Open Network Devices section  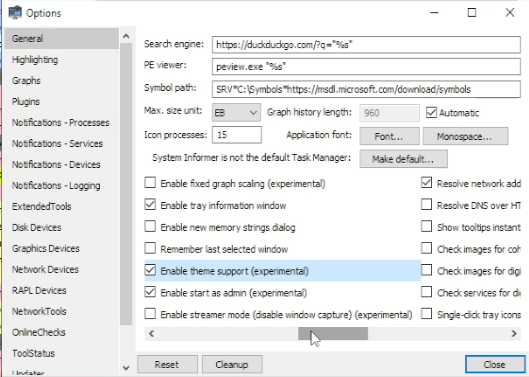pyautogui.click(x=62, y=269)
